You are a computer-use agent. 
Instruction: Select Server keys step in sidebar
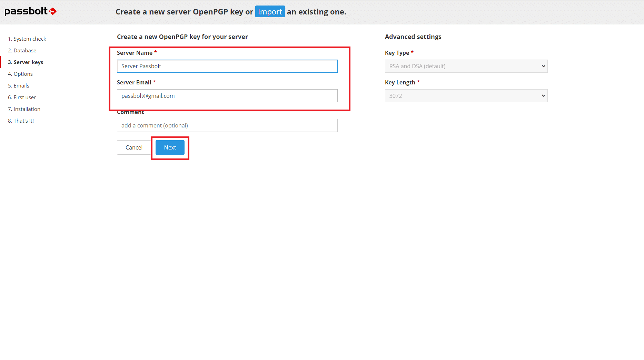26,62
